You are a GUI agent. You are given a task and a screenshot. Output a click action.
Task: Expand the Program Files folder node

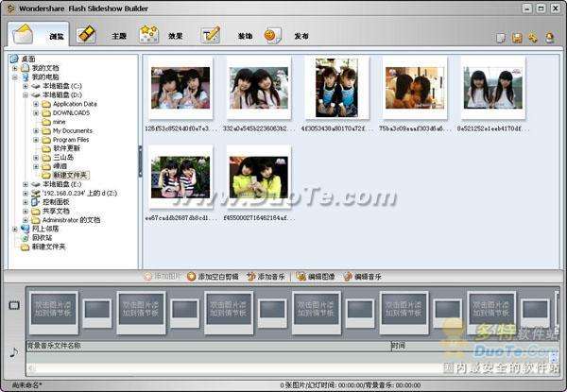click(36, 139)
